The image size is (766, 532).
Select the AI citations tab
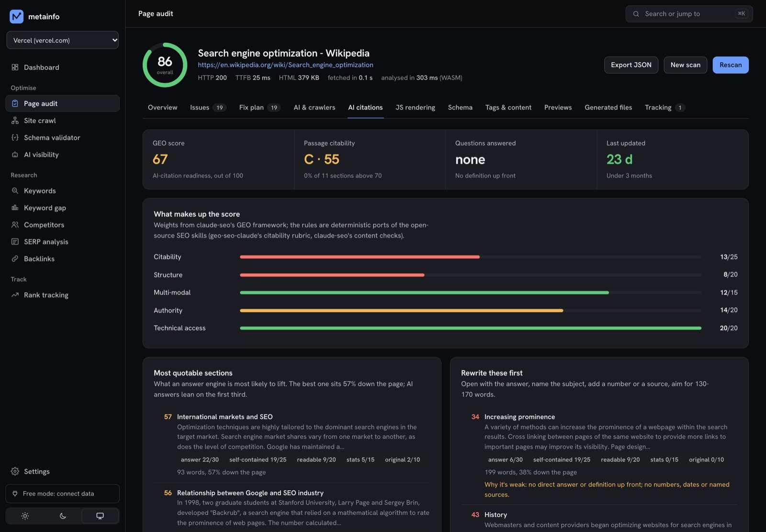point(365,107)
